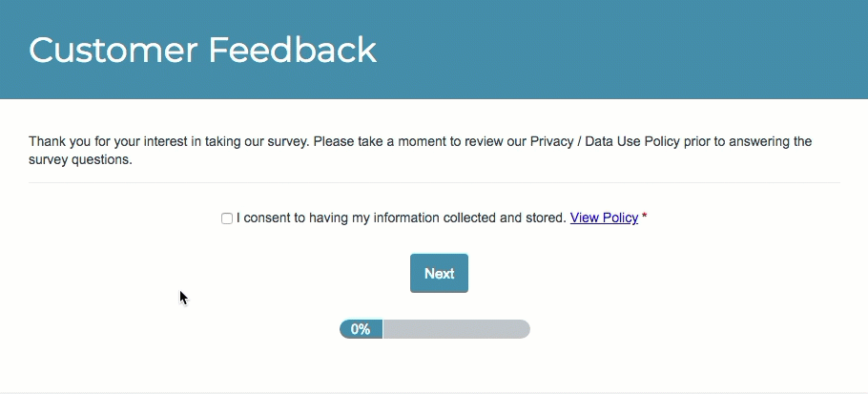
Task: Click the red required asterisk
Action: [644, 217]
